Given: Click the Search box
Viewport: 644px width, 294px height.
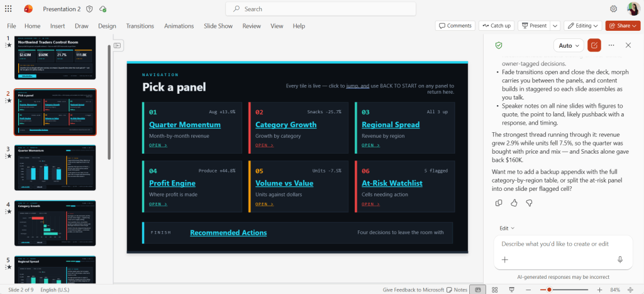Looking at the screenshot, I should (x=320, y=9).
